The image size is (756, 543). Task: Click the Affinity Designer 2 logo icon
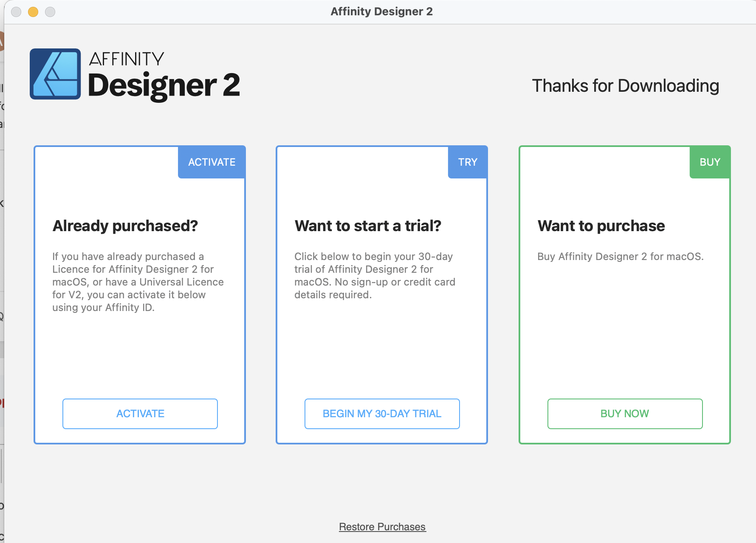55,74
